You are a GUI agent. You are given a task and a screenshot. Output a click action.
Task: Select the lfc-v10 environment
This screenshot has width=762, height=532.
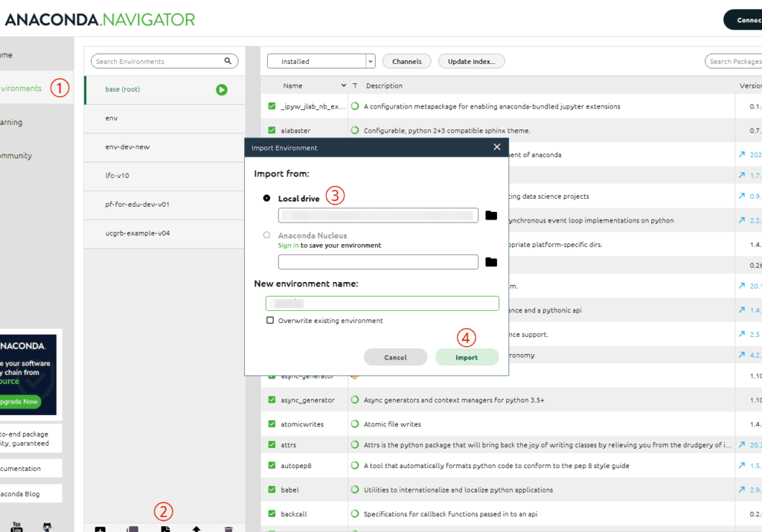(x=164, y=176)
